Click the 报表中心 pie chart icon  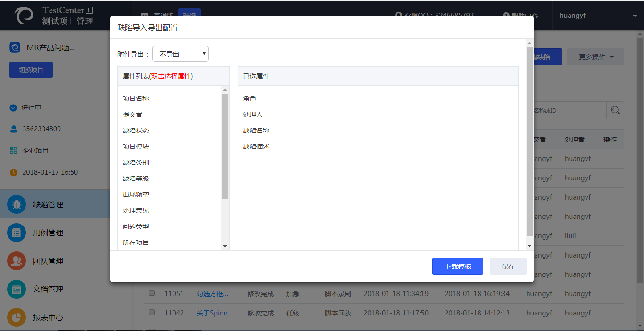coord(17,317)
